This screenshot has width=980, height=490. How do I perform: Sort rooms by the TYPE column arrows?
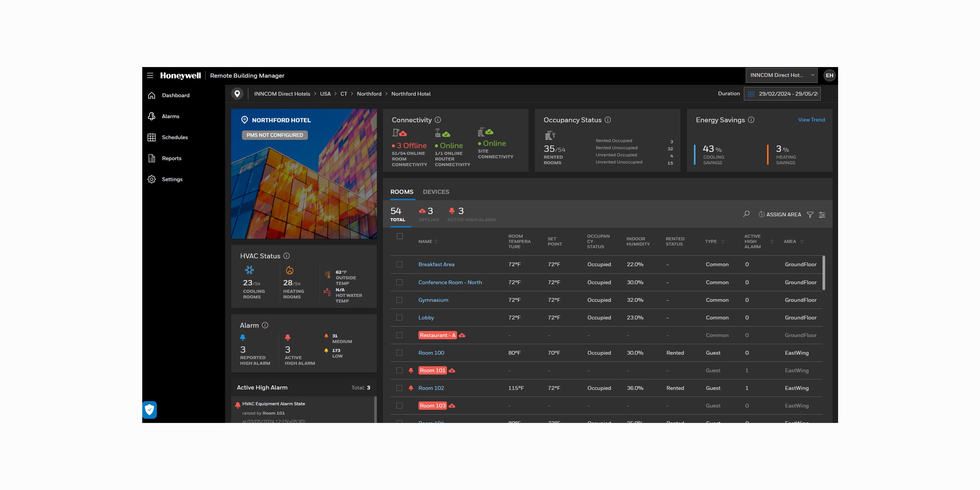pyautogui.click(x=722, y=242)
